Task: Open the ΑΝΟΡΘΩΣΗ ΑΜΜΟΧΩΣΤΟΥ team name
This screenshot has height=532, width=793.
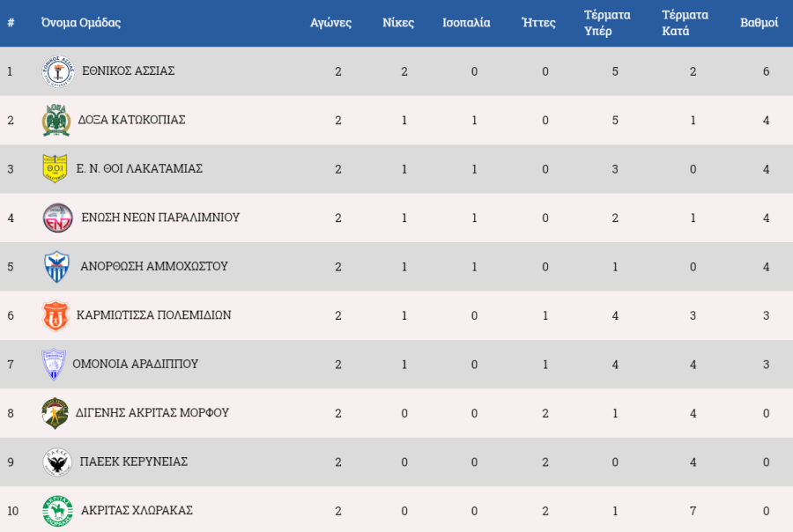Action: [x=154, y=266]
